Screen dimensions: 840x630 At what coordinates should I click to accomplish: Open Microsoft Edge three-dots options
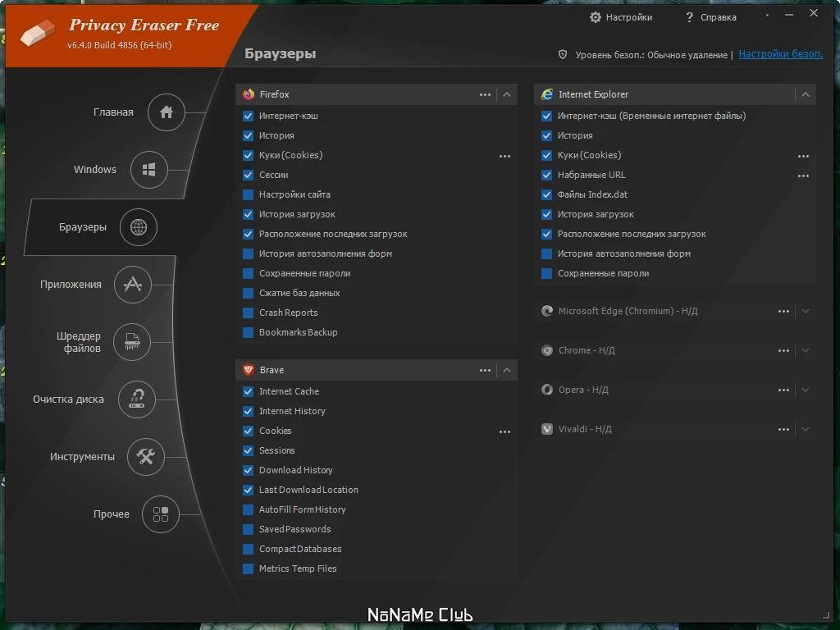pyautogui.click(x=783, y=311)
